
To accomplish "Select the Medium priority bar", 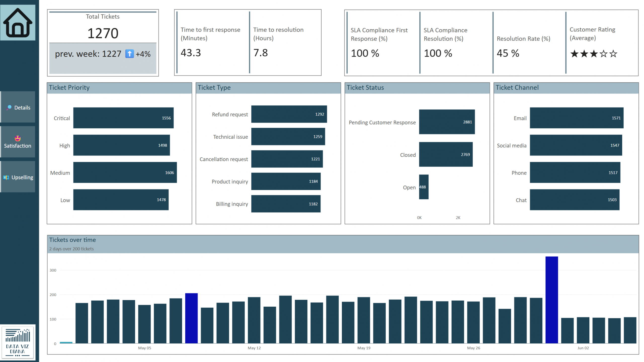I will (125, 172).
